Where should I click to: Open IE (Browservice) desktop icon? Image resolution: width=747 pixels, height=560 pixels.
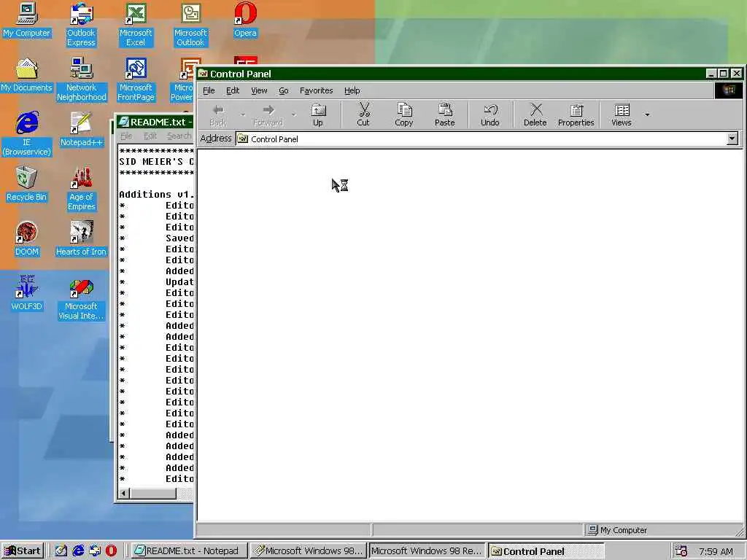tap(27, 134)
